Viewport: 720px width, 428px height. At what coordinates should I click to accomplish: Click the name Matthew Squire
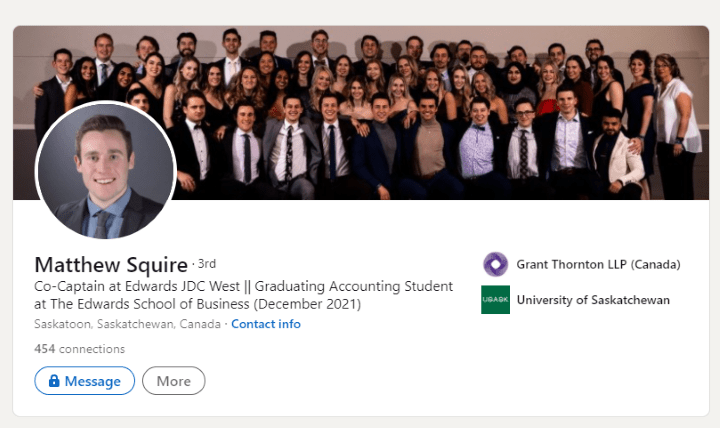[x=111, y=265]
